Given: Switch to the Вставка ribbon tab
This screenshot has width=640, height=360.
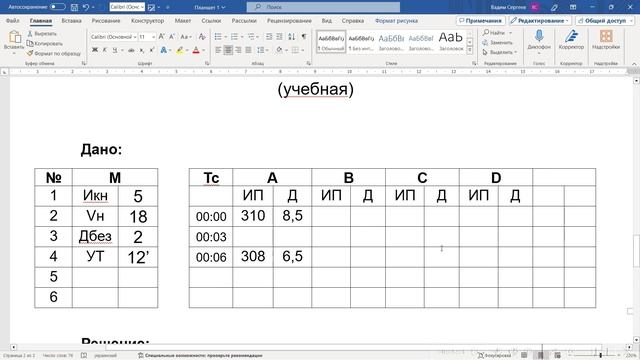Looking at the screenshot, I should (x=71, y=20).
